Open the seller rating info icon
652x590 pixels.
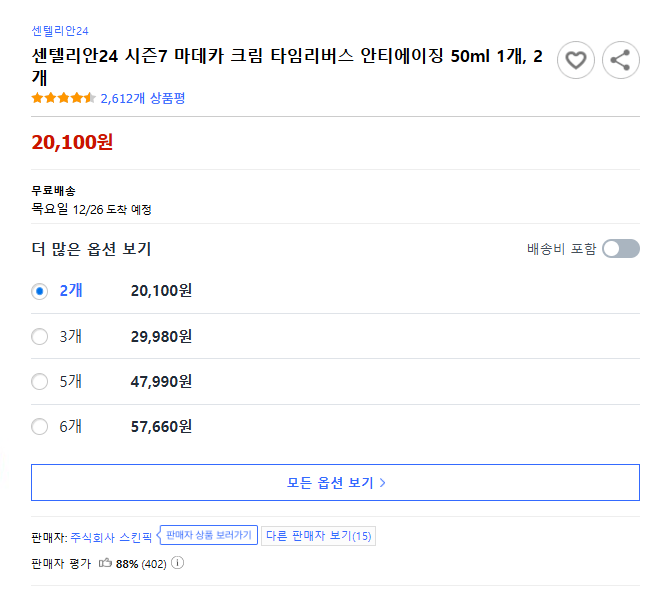tap(178, 563)
